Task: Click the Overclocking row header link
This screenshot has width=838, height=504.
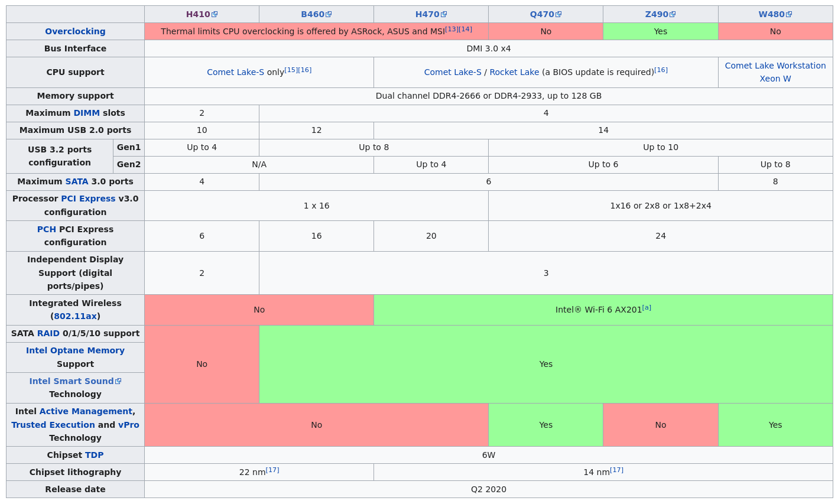Action: coord(75,31)
